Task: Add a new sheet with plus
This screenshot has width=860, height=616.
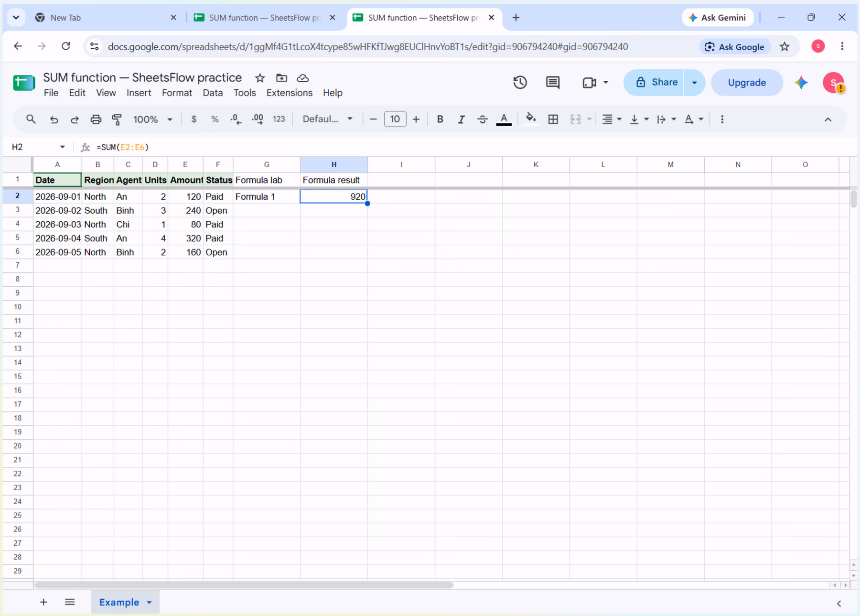Action: (x=43, y=603)
